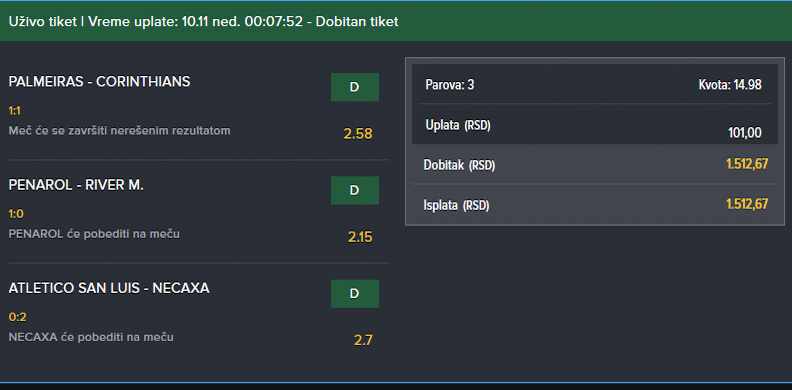Click the Dobitak value 1.512,67
Image resolution: width=792 pixels, height=390 pixels.
(x=747, y=164)
